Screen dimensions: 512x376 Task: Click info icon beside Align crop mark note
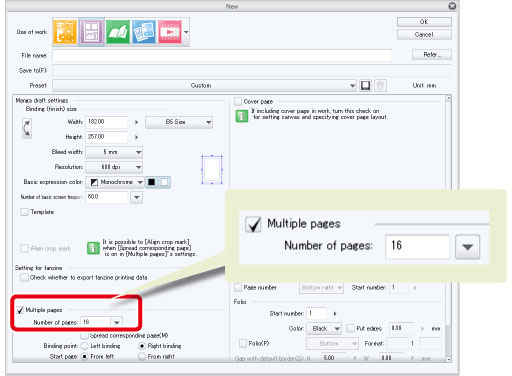(x=93, y=248)
